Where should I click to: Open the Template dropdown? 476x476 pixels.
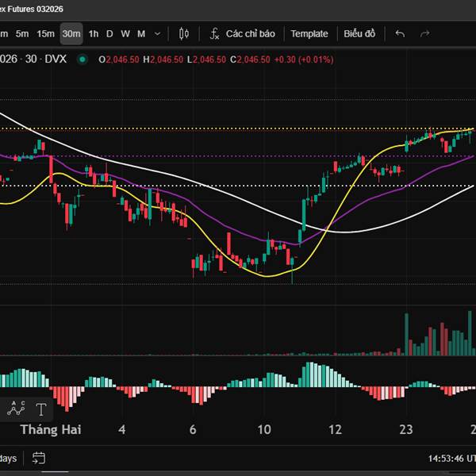pos(309,33)
